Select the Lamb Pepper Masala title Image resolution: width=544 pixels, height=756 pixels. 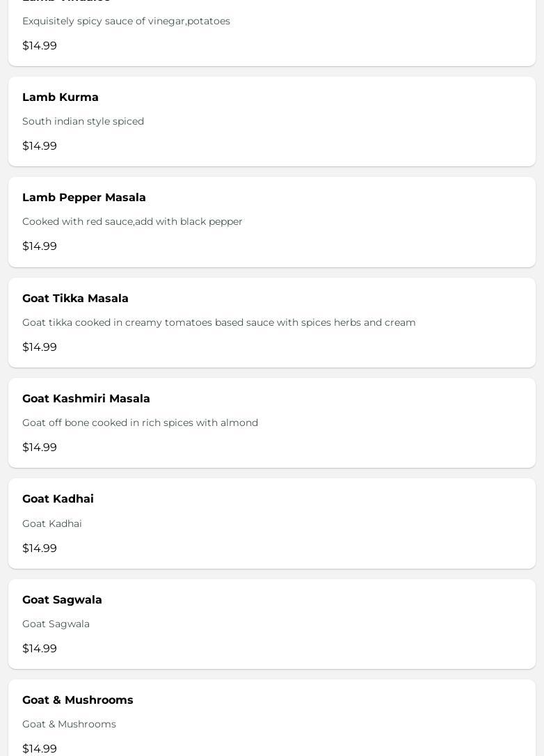pos(84,198)
